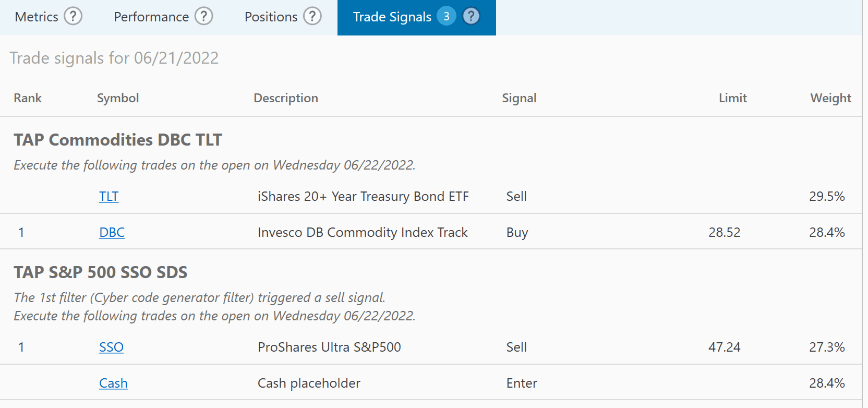Image resolution: width=868 pixels, height=408 pixels.
Task: Click the Signal column header
Action: tap(519, 98)
